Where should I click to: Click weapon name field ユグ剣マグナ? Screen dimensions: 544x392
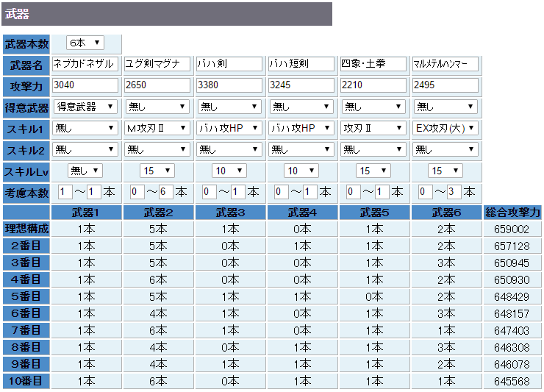coord(157,64)
